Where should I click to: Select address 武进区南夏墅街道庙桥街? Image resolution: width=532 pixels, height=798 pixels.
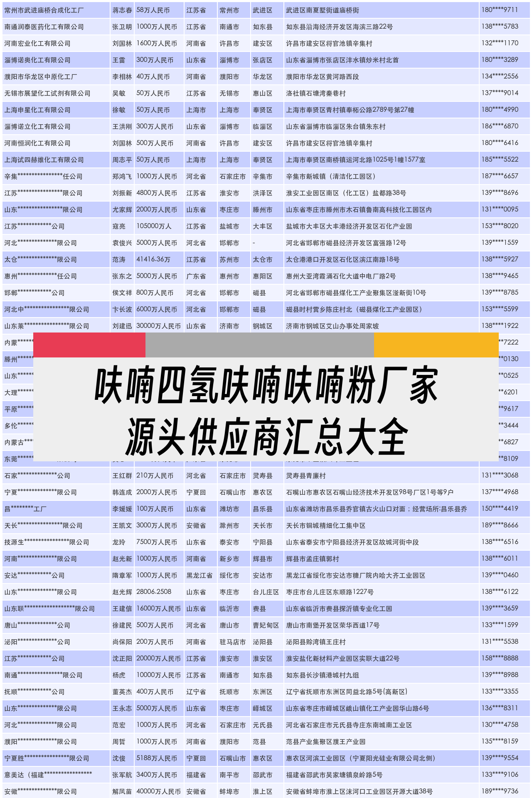(323, 10)
